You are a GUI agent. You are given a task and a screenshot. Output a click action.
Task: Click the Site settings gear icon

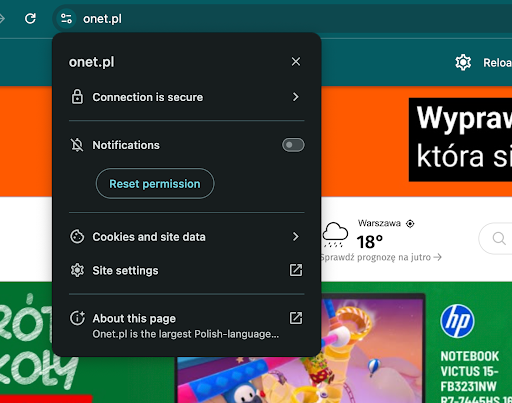pyautogui.click(x=77, y=270)
